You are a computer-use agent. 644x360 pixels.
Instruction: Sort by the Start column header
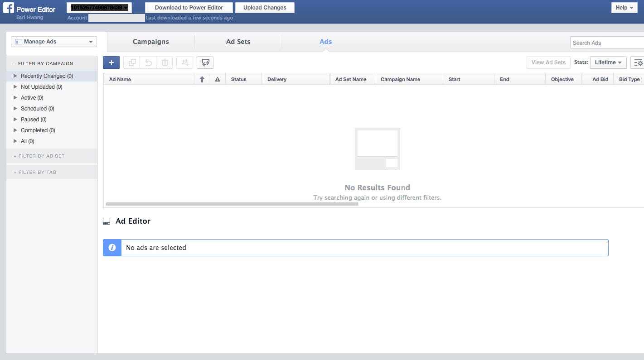[x=469, y=79]
